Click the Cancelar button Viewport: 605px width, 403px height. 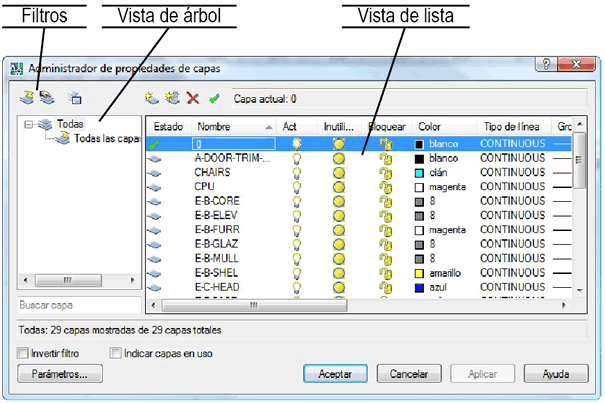point(409,374)
